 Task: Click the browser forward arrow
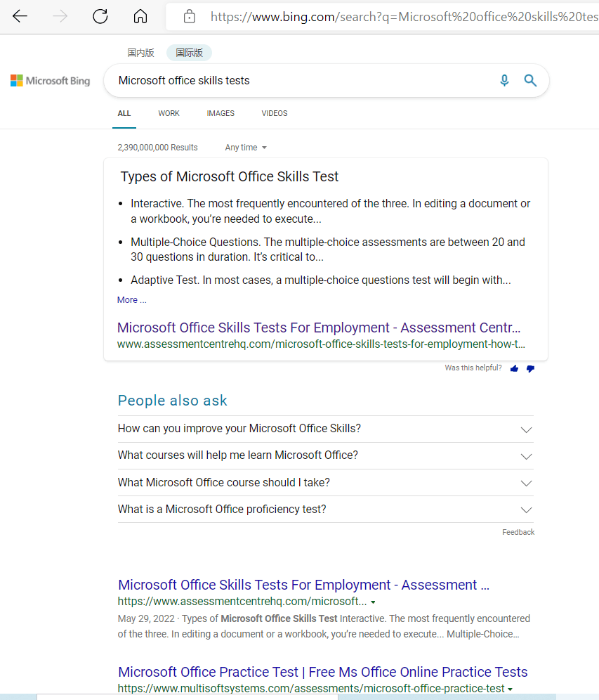60,17
